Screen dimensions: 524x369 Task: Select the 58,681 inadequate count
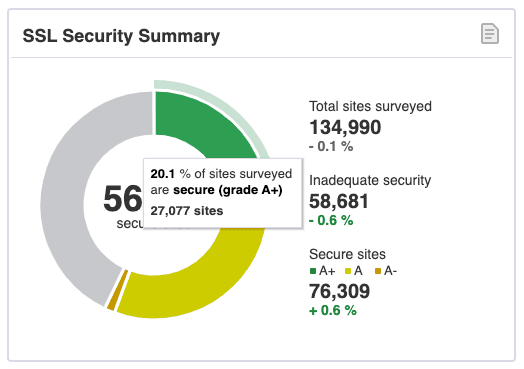(339, 201)
